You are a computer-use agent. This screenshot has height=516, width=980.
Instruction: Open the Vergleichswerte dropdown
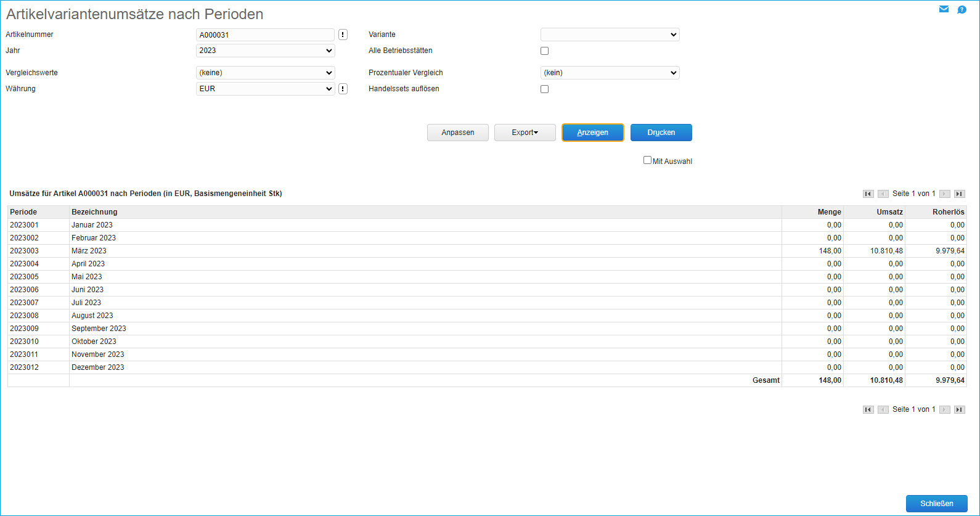point(265,73)
